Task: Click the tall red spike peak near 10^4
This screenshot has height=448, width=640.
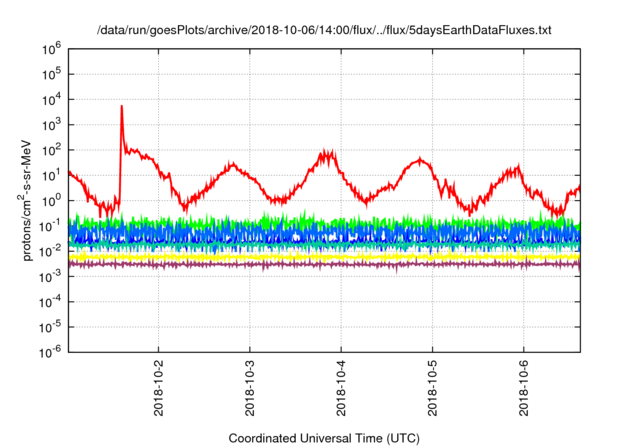Action: point(122,107)
